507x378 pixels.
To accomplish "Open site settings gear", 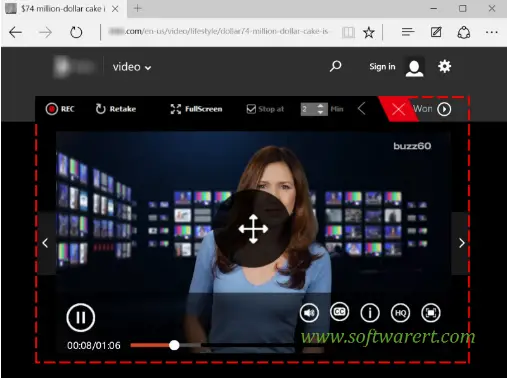I will click(444, 66).
